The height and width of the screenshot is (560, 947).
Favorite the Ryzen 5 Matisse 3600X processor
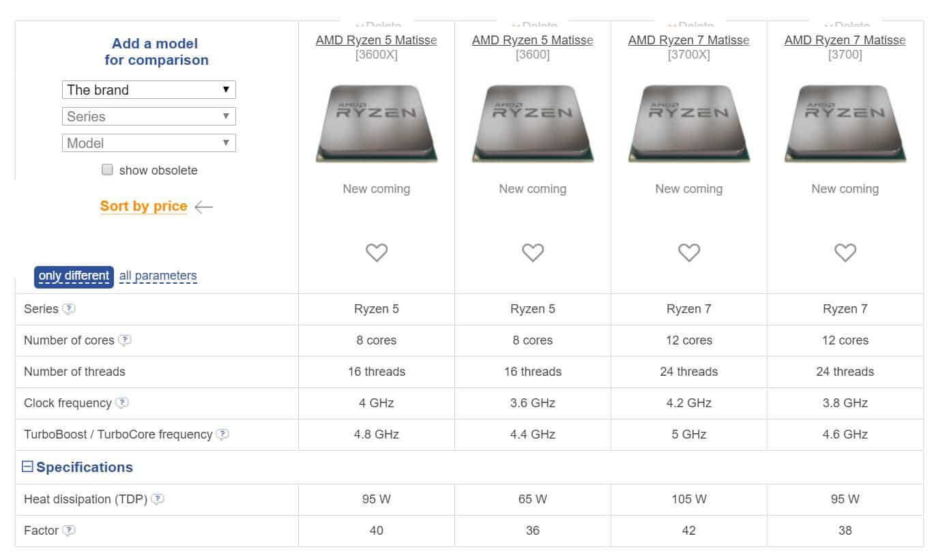(377, 252)
